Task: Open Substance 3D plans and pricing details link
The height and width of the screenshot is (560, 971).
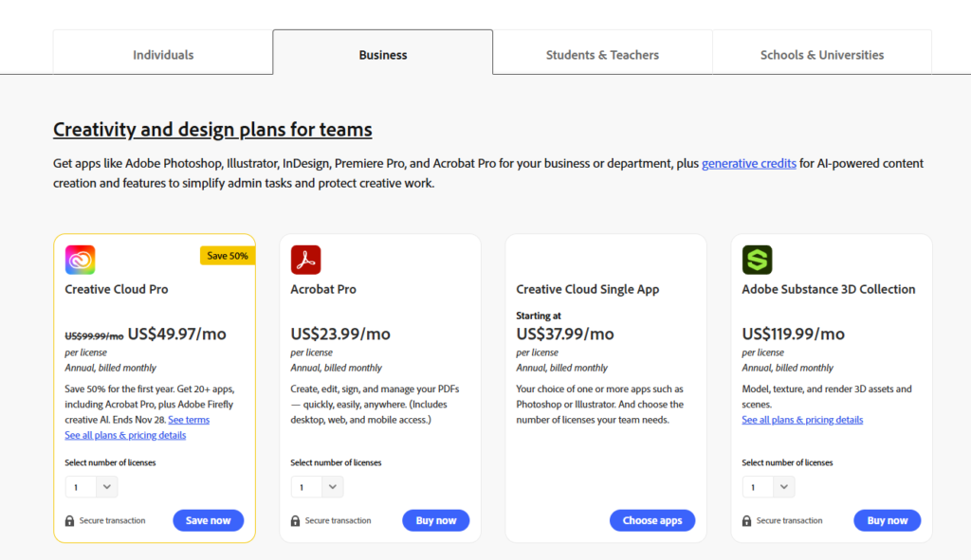Action: pos(802,420)
